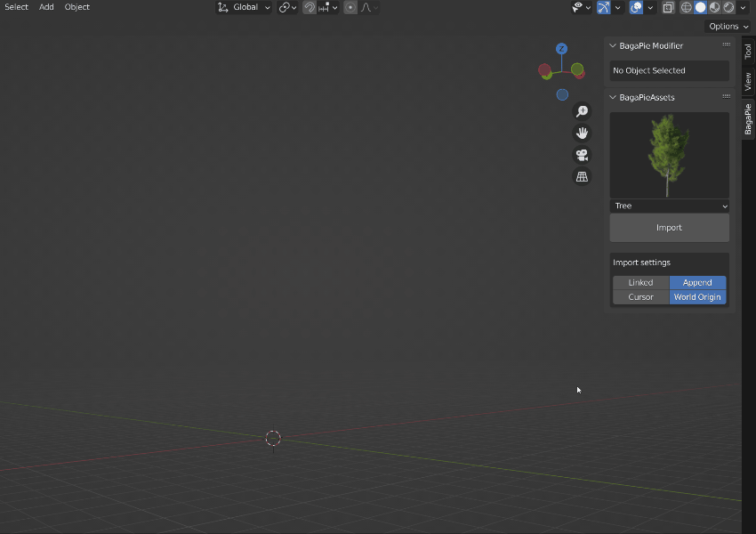Toggle proportional editing button
This screenshot has width=756, height=534.
(350, 7)
